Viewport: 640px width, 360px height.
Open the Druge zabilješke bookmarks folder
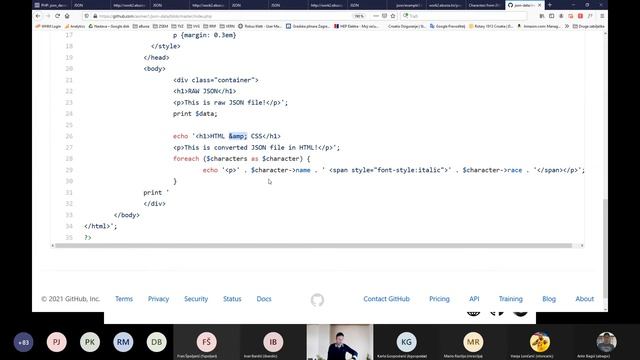[588, 26]
